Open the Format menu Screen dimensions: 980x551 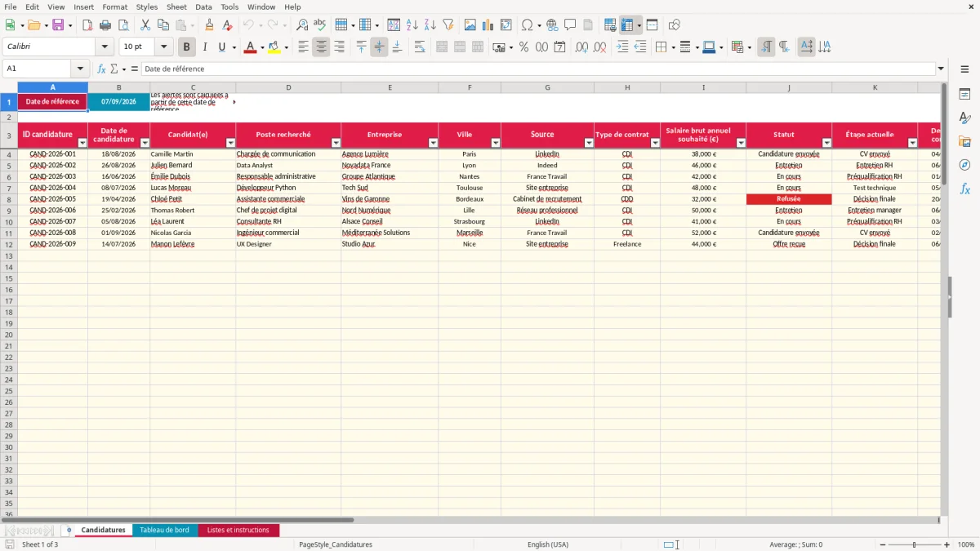[115, 7]
